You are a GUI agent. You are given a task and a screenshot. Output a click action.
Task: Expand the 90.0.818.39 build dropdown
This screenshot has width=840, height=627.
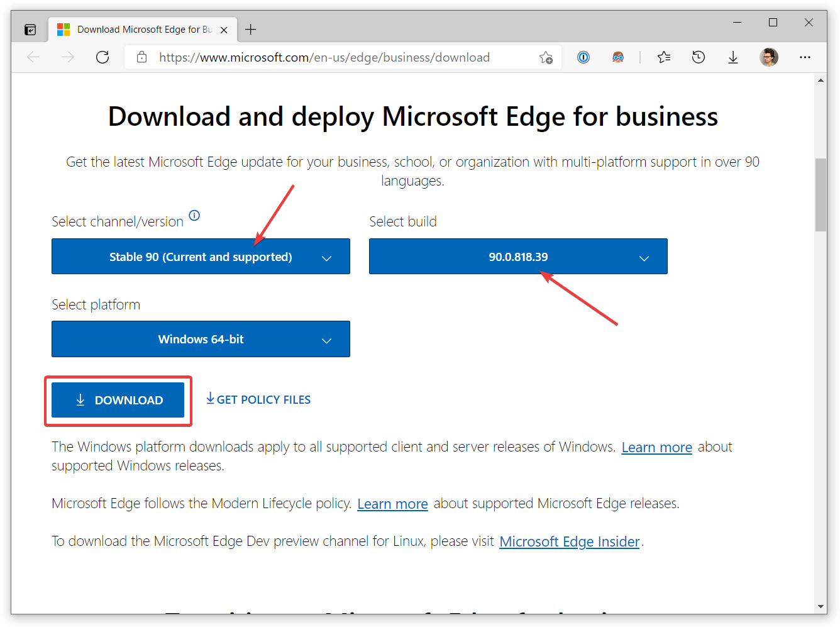[x=518, y=256]
